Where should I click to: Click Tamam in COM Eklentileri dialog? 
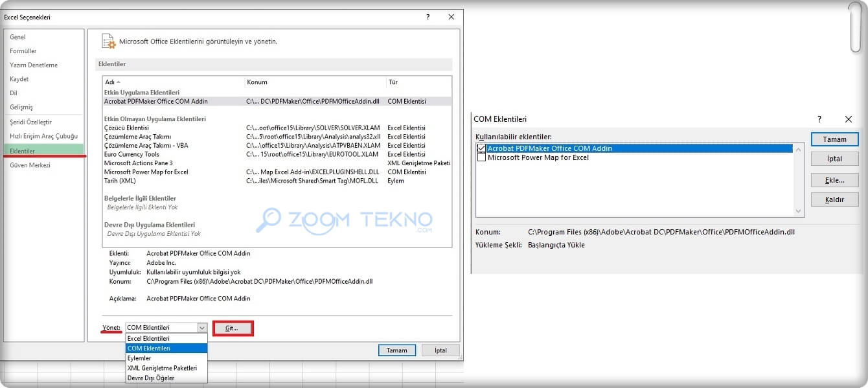pos(834,139)
